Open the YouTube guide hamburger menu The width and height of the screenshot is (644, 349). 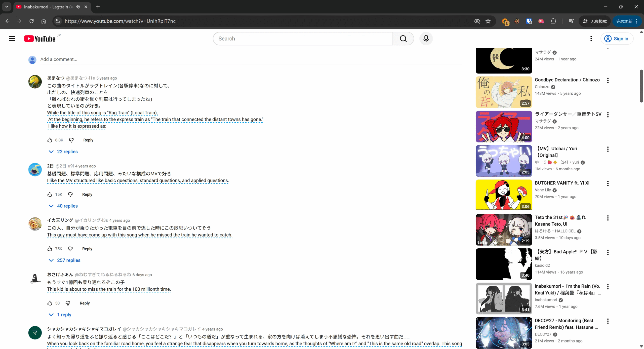pos(12,38)
